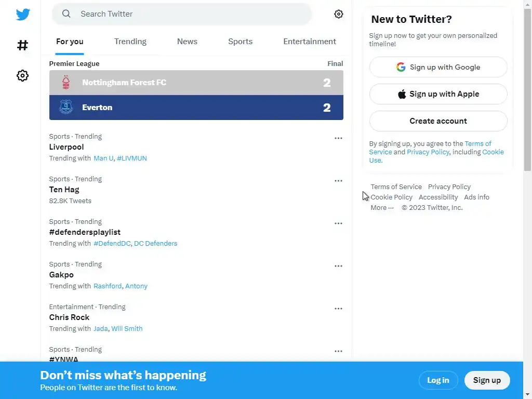Click the Create account button
Viewport: 532px width, 399px height.
(438, 121)
